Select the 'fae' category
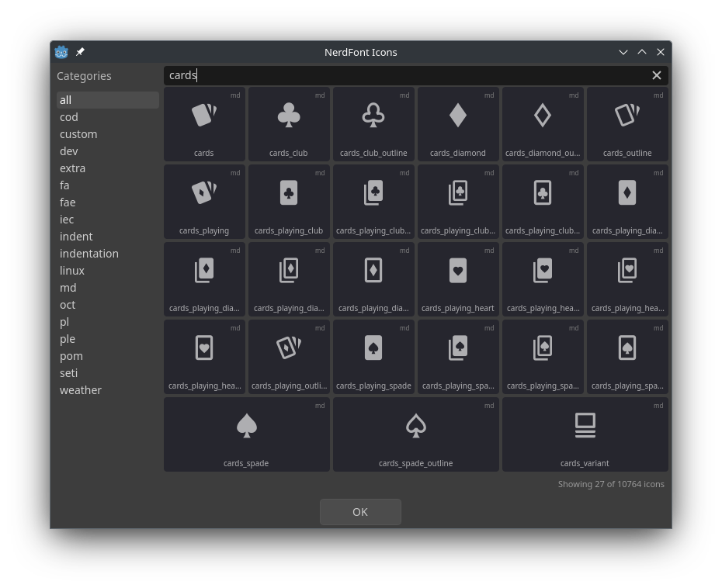The image size is (722, 588). click(108, 202)
